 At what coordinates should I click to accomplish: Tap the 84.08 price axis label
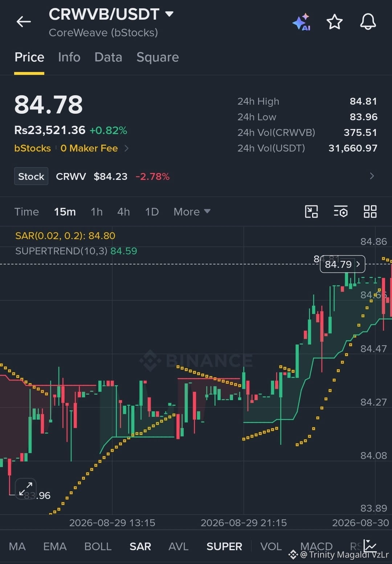click(x=373, y=456)
